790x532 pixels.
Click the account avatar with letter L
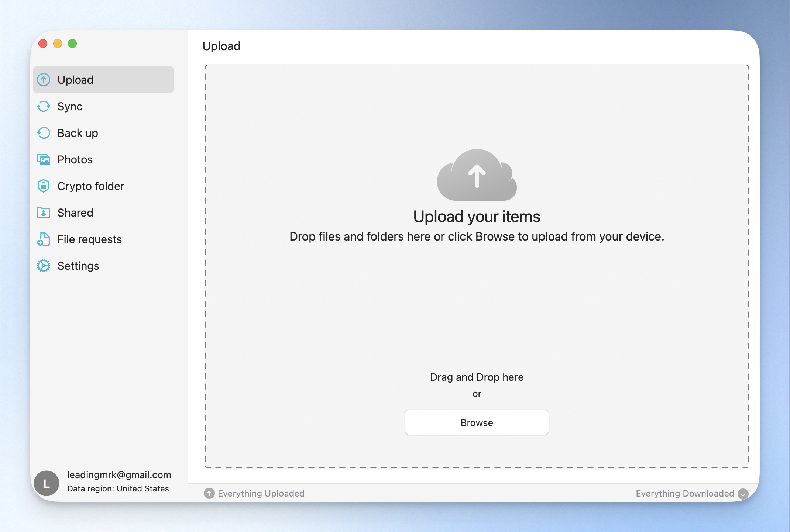click(47, 483)
